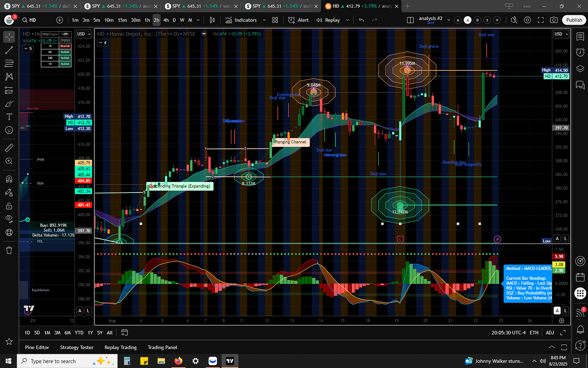Image resolution: width=588 pixels, height=368 pixels.
Task: Toggle auto scale A on MACD indicator pane
Action: point(557,311)
